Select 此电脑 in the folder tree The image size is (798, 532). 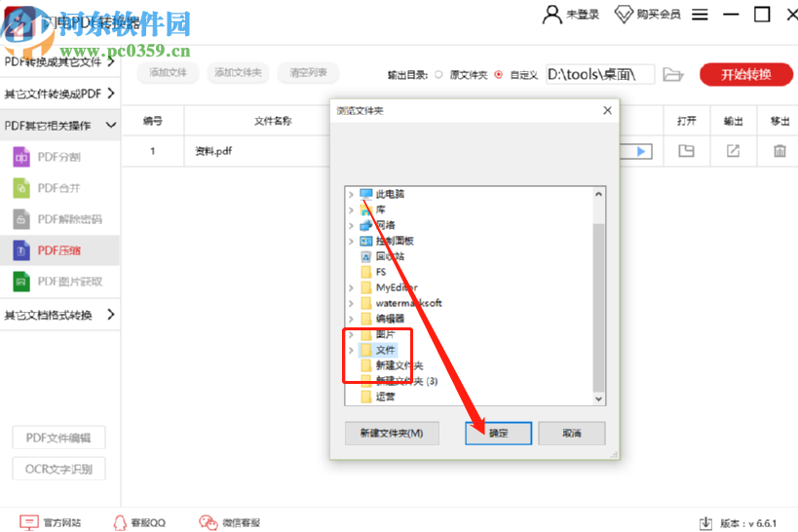(390, 194)
